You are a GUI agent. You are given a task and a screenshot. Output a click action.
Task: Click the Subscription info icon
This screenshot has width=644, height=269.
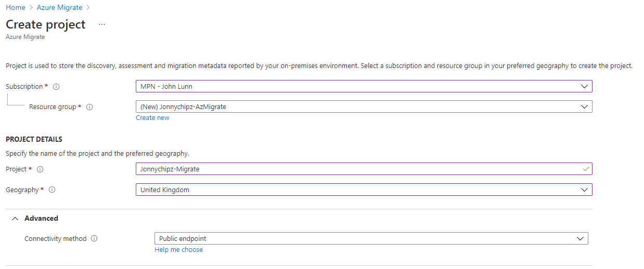point(56,87)
